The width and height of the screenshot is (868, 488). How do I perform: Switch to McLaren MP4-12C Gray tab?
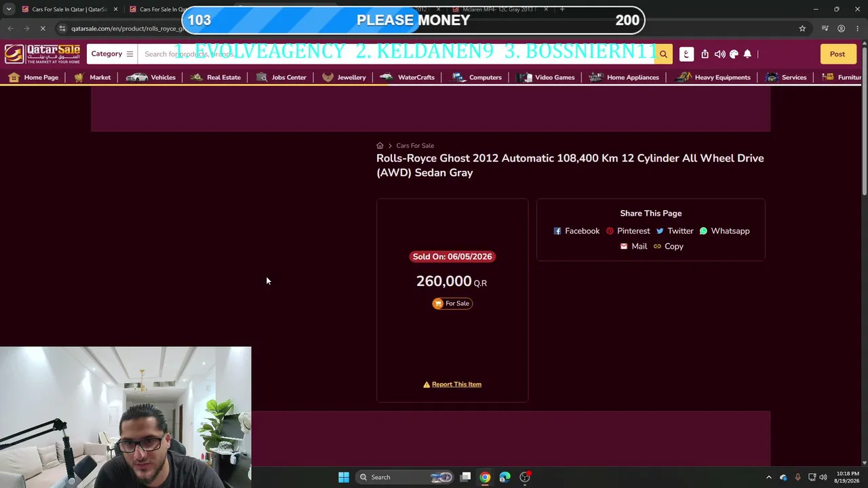(x=498, y=9)
